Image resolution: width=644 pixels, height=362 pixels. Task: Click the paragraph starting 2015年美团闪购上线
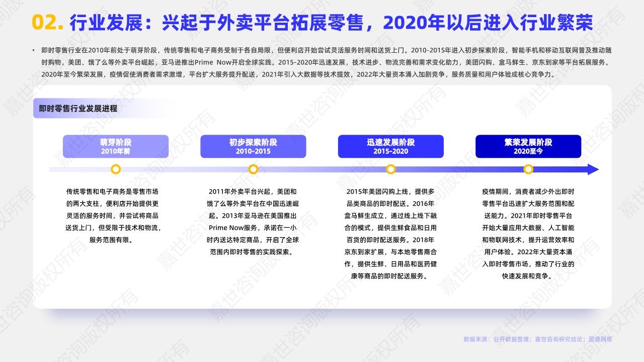pyautogui.click(x=391, y=234)
